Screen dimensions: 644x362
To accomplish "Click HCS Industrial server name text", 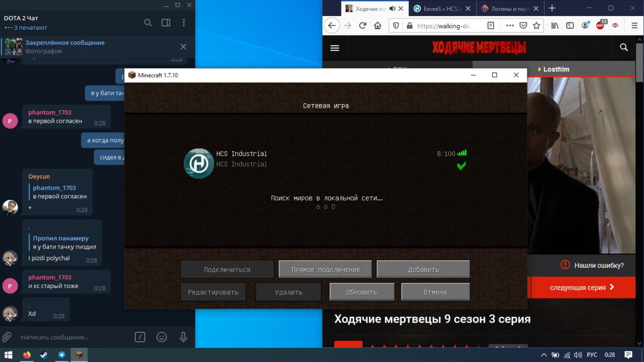I will point(242,154).
